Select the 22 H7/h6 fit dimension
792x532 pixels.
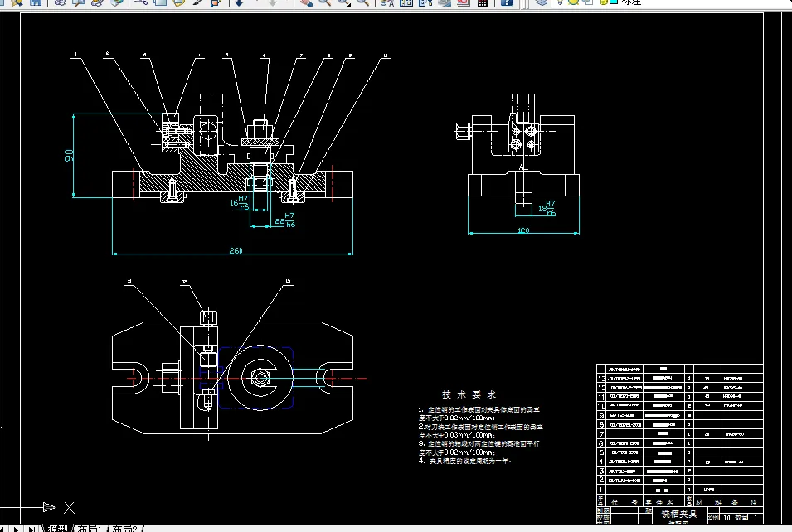coord(285,220)
